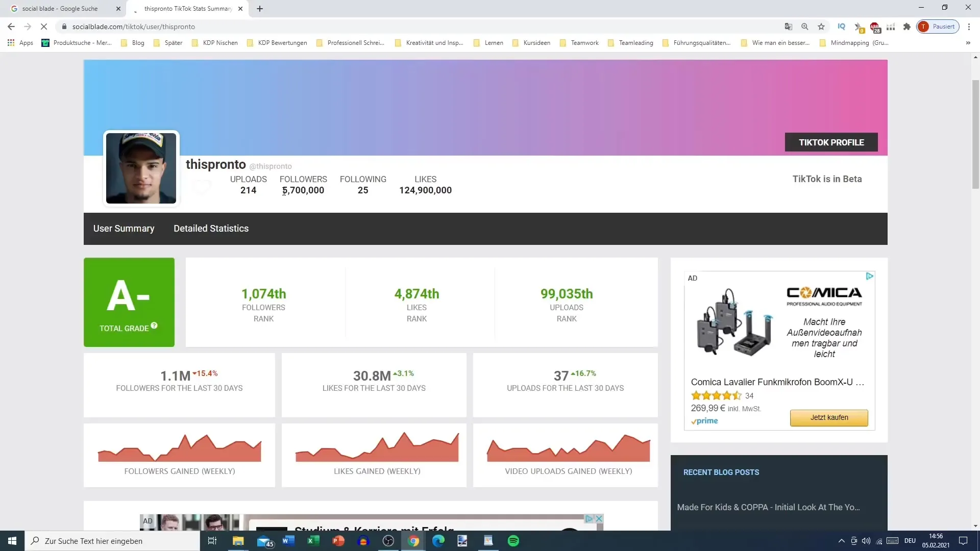Open File Explorer from taskbar

(238, 541)
